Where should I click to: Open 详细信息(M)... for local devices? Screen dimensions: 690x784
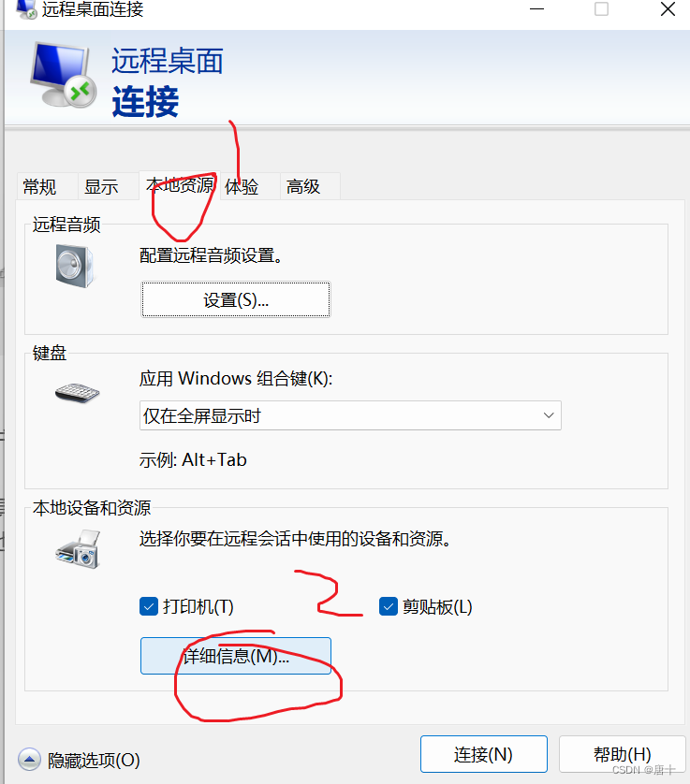coord(236,656)
